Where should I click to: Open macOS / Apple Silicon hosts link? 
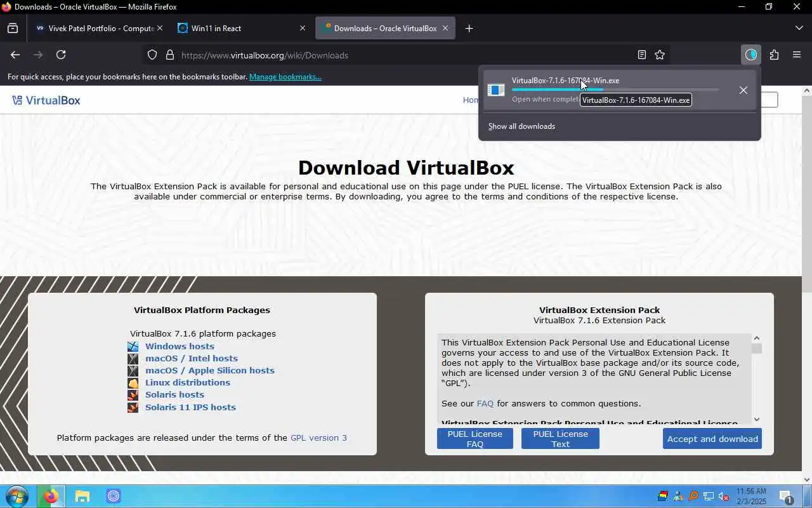[x=210, y=370]
